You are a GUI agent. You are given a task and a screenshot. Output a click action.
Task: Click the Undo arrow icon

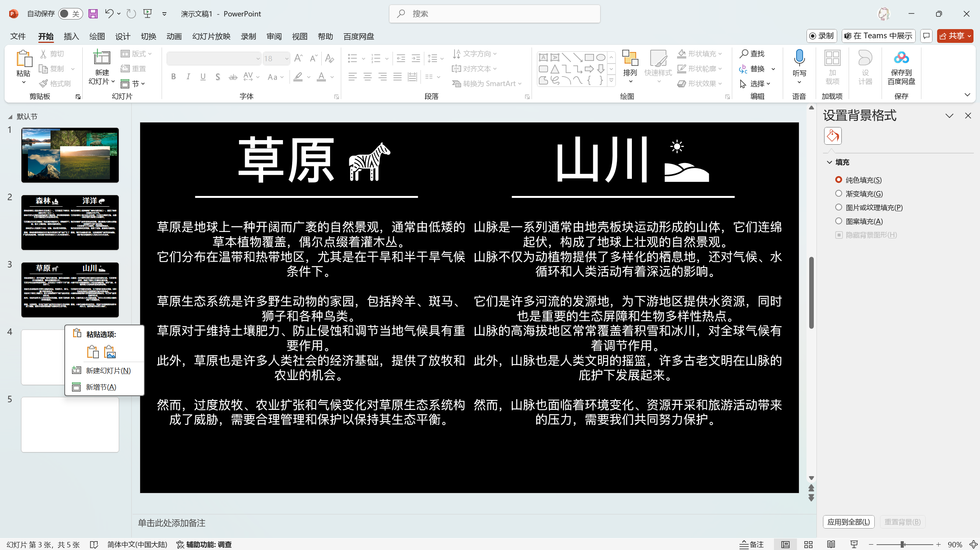click(109, 14)
